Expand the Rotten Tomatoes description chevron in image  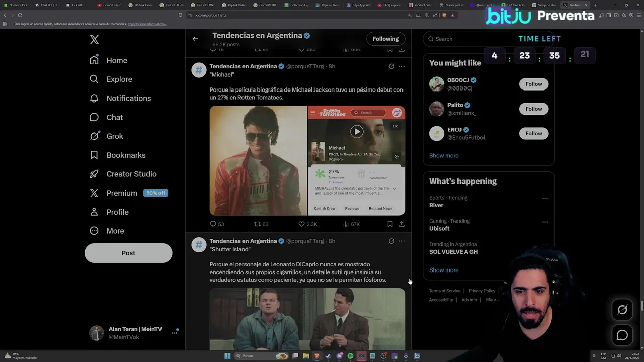coord(394,189)
